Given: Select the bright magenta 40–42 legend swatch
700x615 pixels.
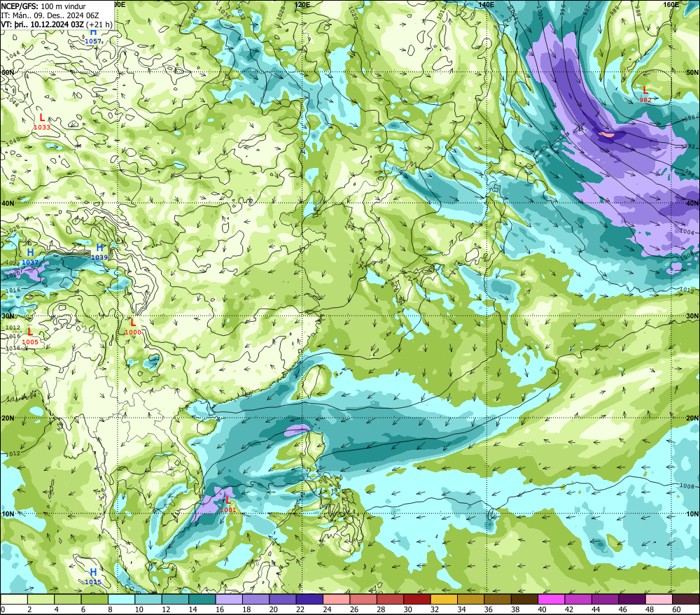Looking at the screenshot, I should point(552,599).
